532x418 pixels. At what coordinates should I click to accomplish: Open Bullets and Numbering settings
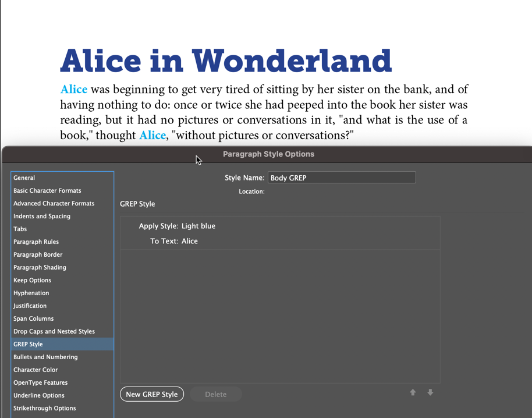[x=62, y=357]
